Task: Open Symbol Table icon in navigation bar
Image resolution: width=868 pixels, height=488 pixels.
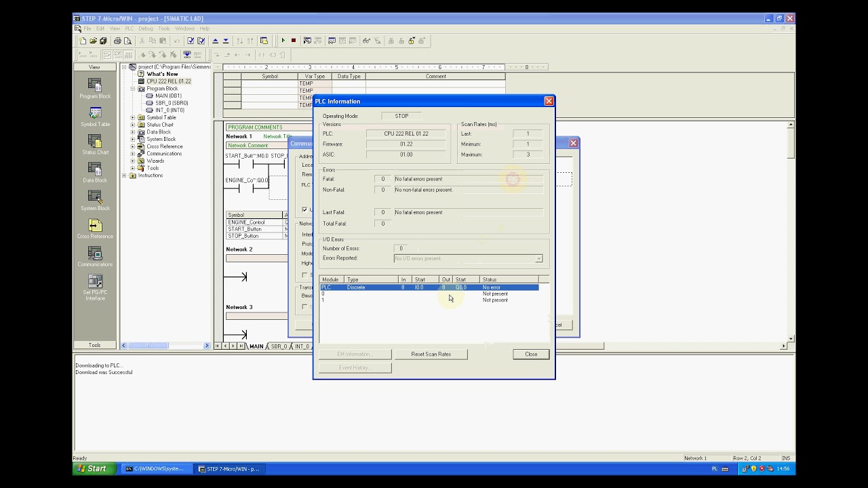Action: pos(94,117)
